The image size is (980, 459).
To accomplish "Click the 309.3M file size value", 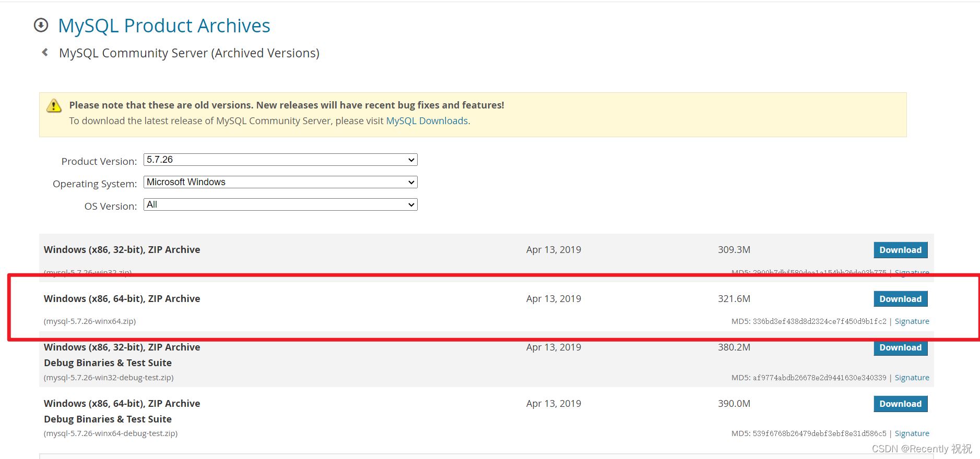I will [x=734, y=250].
